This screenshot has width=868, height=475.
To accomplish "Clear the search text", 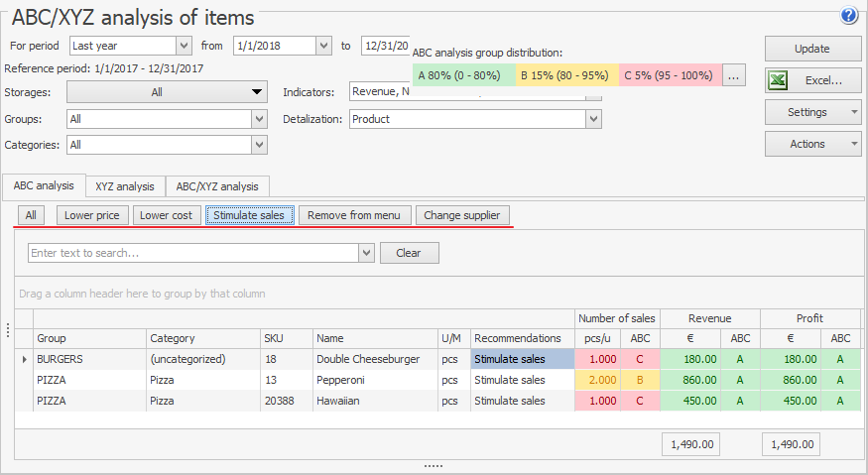I will click(409, 253).
